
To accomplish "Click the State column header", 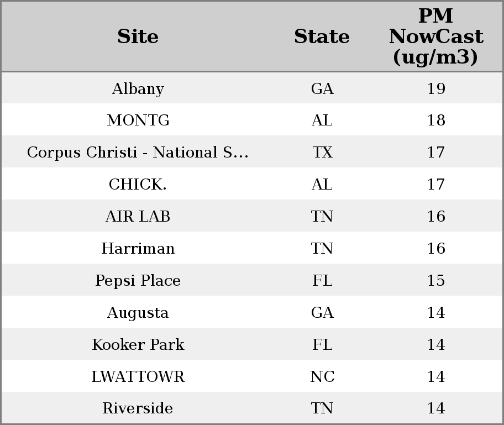I will click(x=322, y=36).
